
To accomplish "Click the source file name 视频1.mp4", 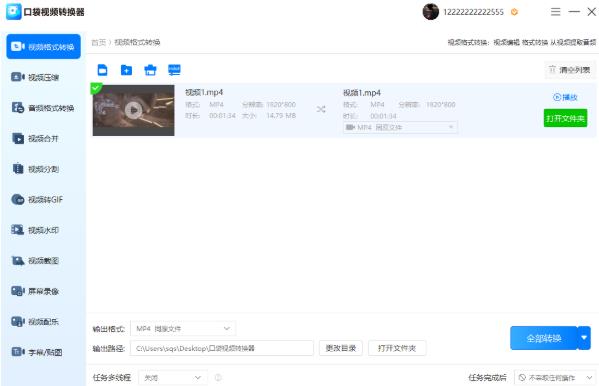I will (x=204, y=92).
